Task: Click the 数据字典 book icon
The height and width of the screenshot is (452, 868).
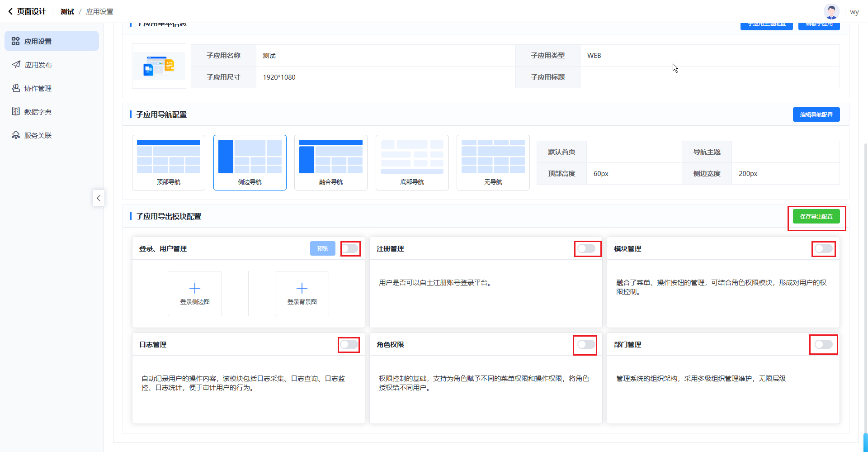Action: pos(16,112)
